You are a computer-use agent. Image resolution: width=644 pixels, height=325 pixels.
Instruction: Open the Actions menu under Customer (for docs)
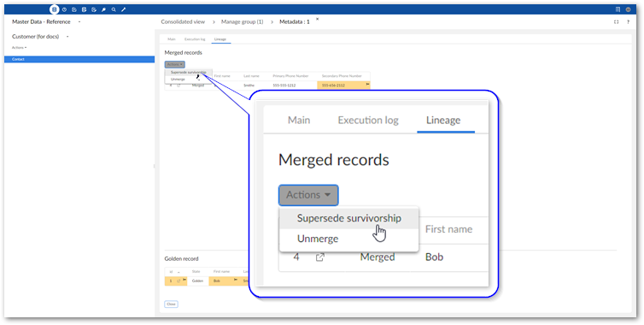click(19, 48)
